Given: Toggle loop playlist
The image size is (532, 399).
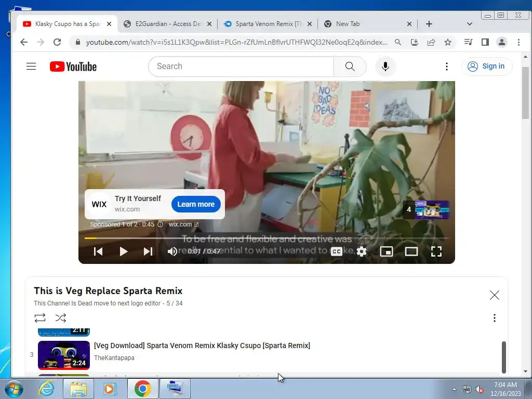Looking at the screenshot, I should (39, 318).
